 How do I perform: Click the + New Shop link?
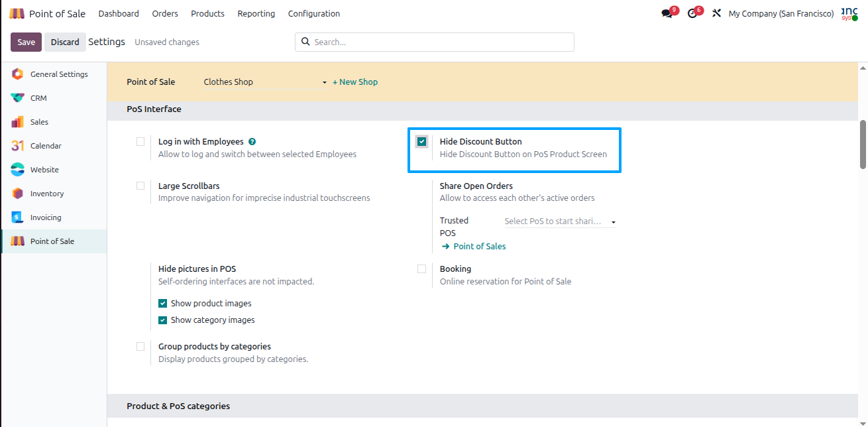click(x=355, y=82)
